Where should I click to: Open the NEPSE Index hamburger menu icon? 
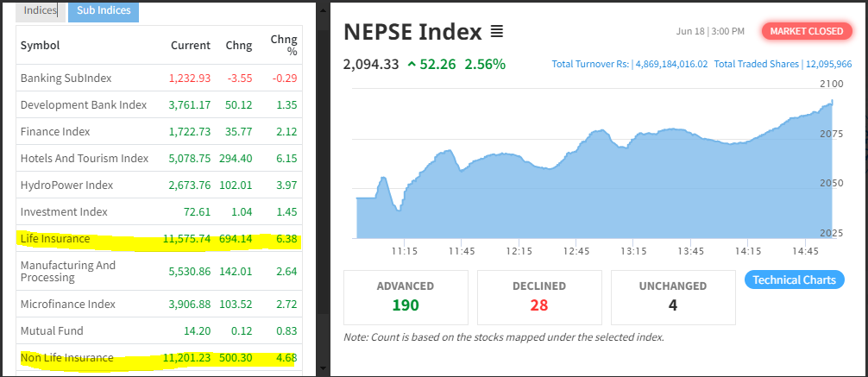coord(496,32)
